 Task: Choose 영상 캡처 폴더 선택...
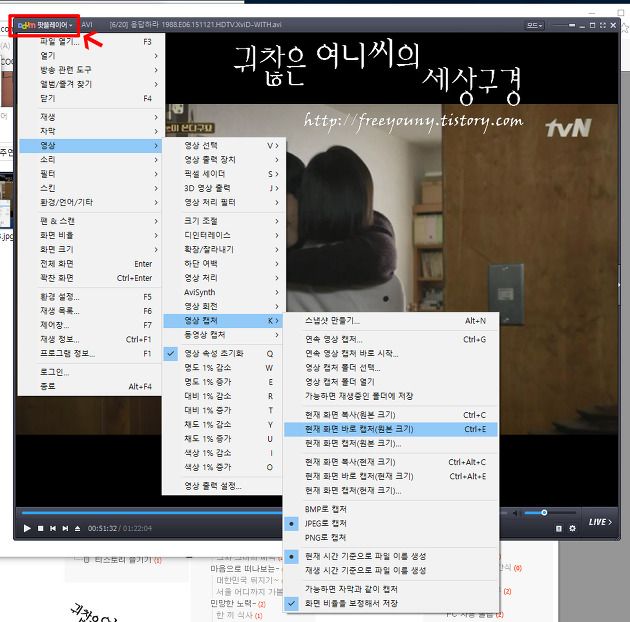[391, 368]
